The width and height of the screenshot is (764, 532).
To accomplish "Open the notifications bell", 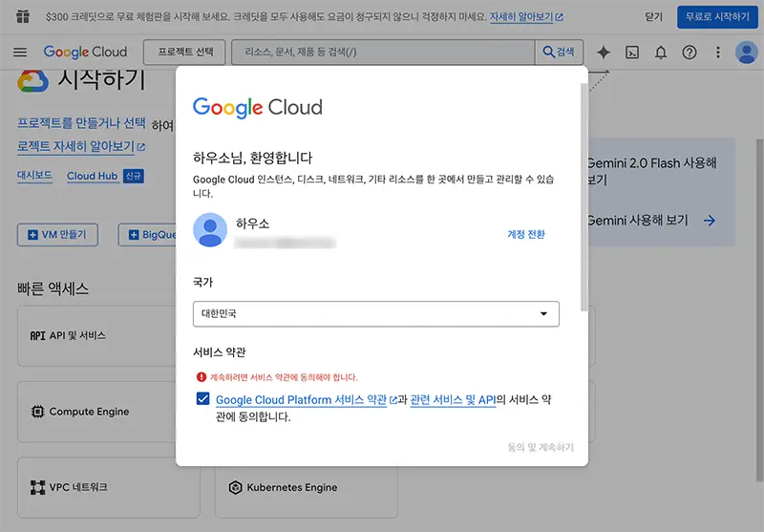I will pyautogui.click(x=661, y=53).
